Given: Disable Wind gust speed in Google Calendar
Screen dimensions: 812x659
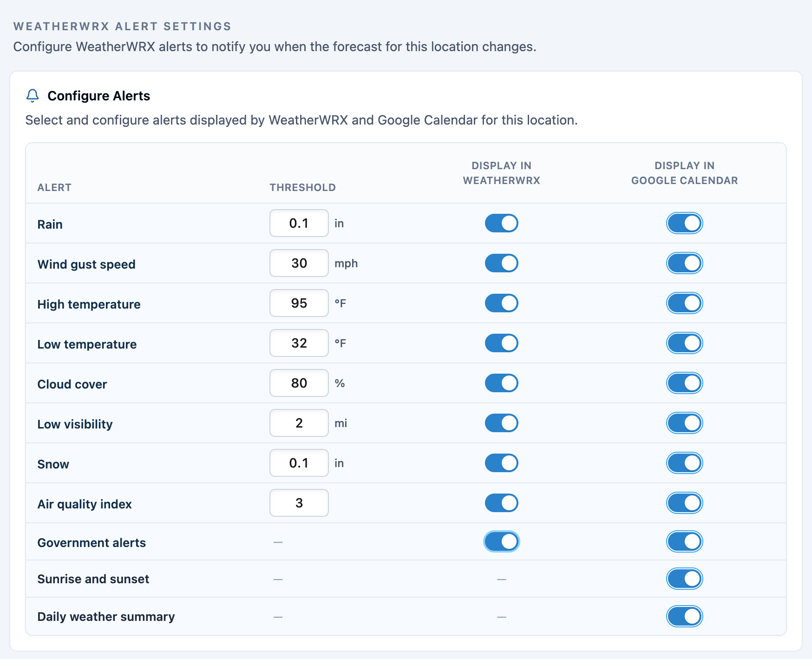Looking at the screenshot, I should coord(684,263).
